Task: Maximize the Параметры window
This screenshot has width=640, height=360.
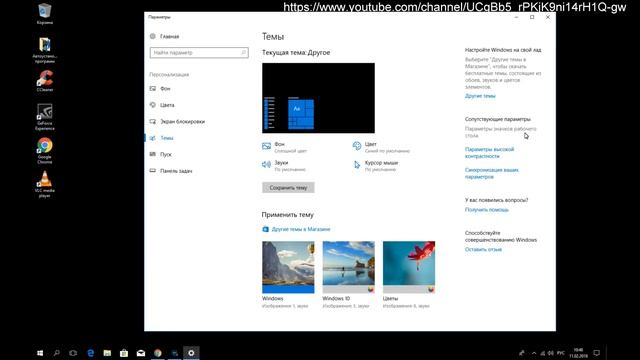Action: pos(532,17)
